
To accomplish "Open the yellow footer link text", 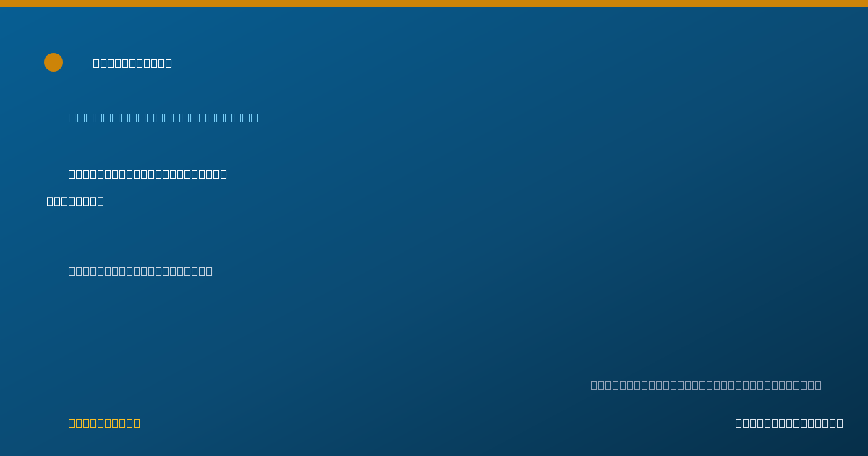I will (104, 423).
